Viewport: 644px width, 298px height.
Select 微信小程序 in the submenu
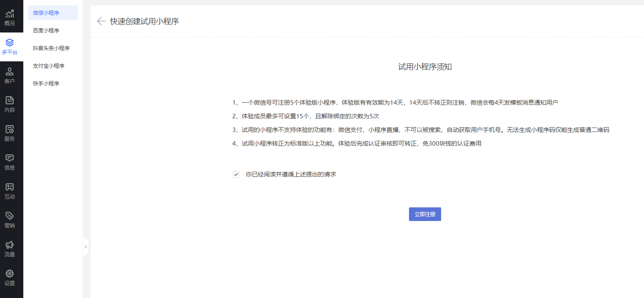click(x=53, y=13)
